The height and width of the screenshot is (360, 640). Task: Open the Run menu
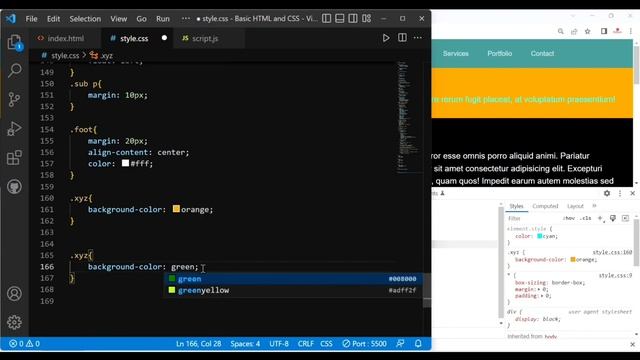point(163,19)
